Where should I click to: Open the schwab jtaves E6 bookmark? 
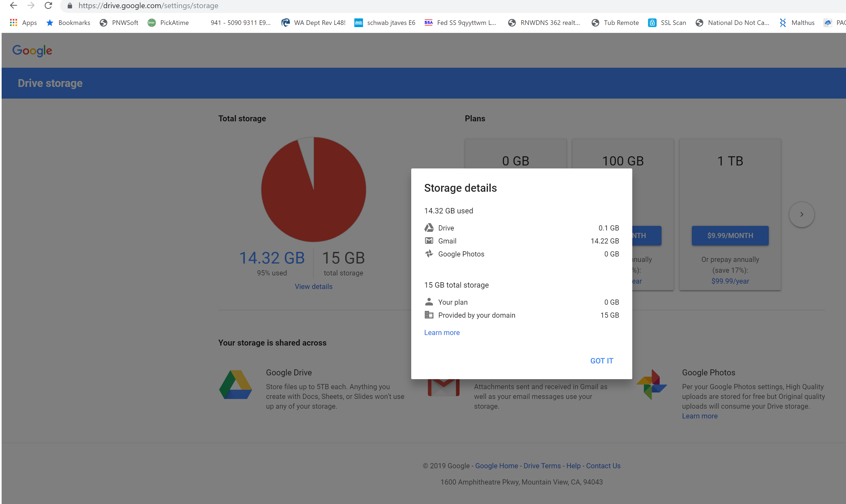(x=385, y=23)
